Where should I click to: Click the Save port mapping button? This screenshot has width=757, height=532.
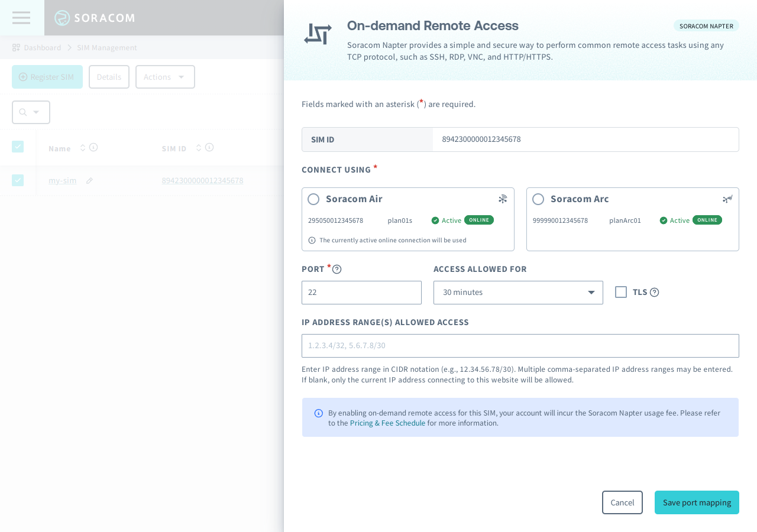point(697,502)
